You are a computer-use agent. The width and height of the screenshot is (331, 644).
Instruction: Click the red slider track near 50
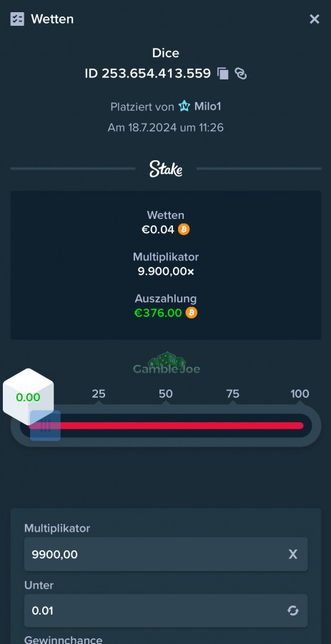pos(166,426)
